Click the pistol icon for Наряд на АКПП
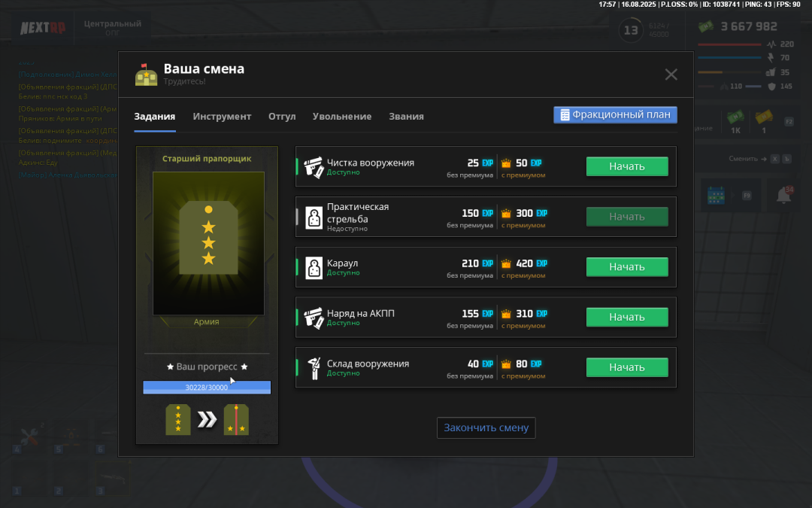Screen dimensions: 812x508 [x=314, y=318]
